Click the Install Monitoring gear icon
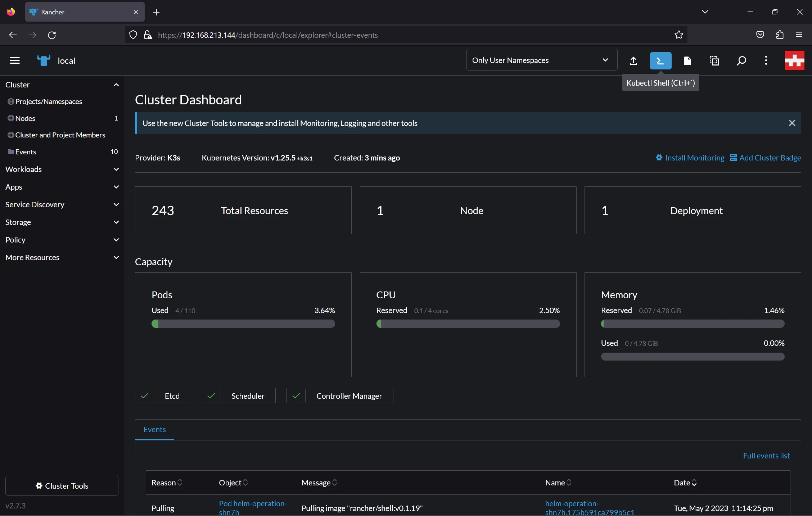 (659, 158)
